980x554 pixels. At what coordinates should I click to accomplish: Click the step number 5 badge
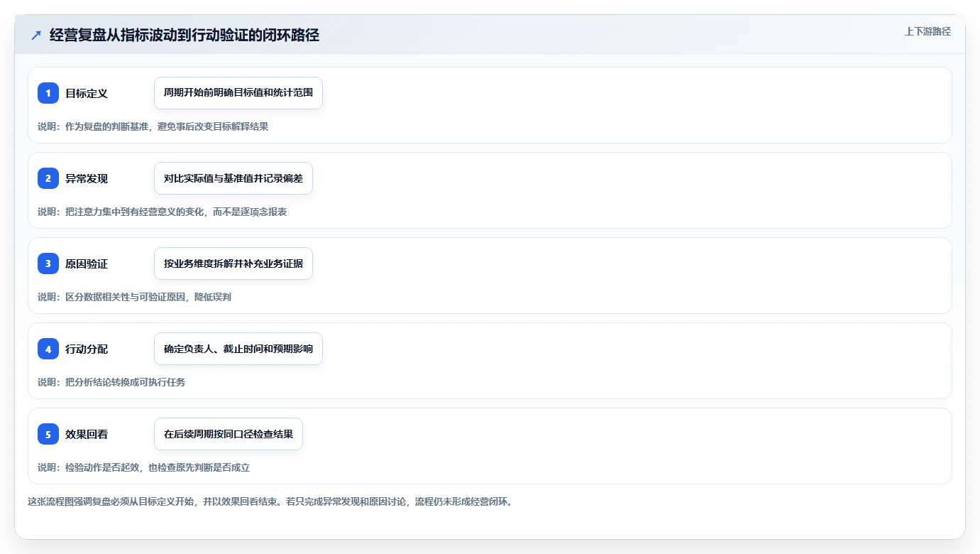tap(48, 434)
